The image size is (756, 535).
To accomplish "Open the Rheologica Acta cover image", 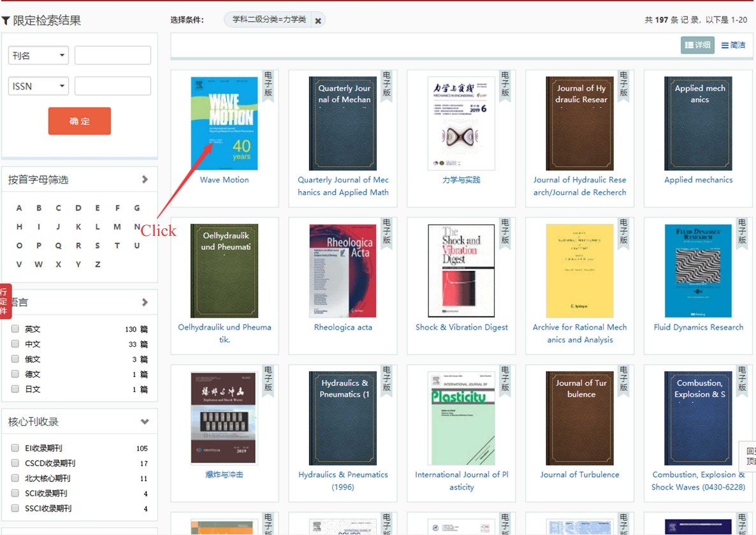I will [343, 270].
